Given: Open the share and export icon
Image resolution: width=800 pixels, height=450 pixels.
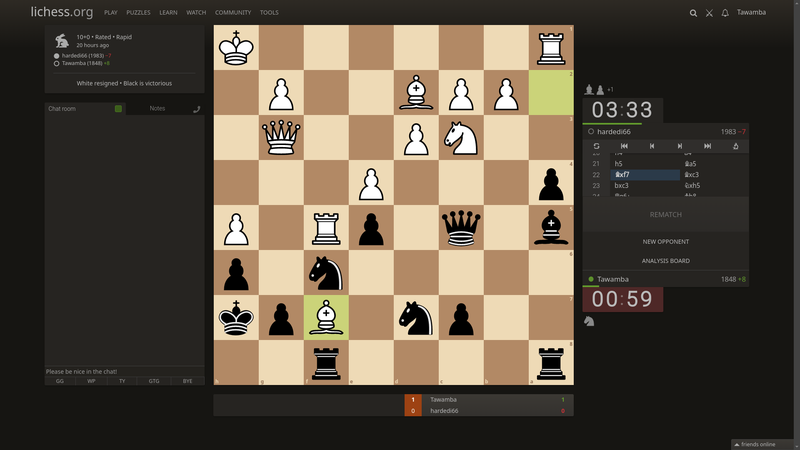Looking at the screenshot, I should click(735, 146).
